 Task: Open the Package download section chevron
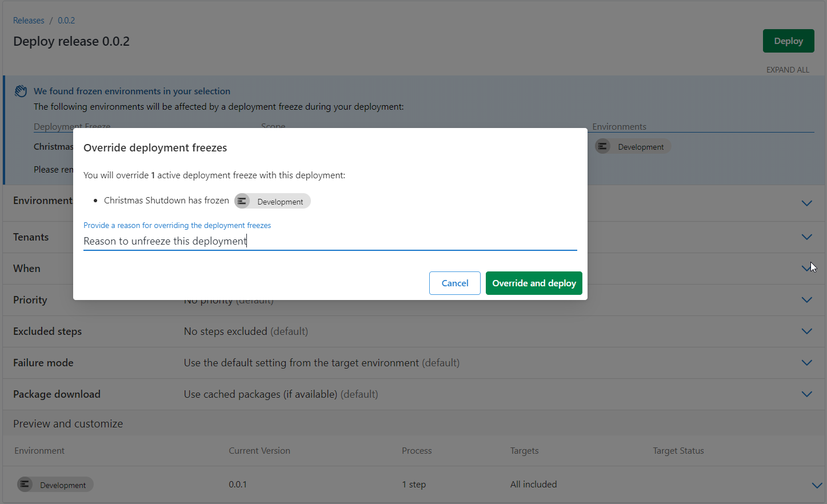pyautogui.click(x=806, y=394)
